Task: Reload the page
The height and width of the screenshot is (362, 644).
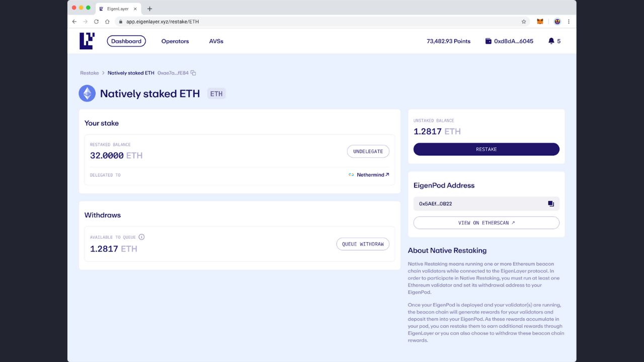Action: coord(96,22)
